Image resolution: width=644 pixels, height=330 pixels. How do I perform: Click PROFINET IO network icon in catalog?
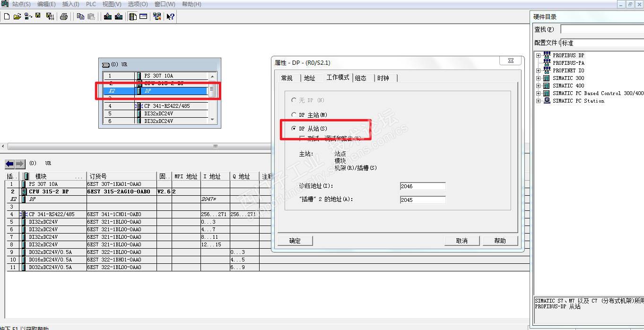[547, 70]
